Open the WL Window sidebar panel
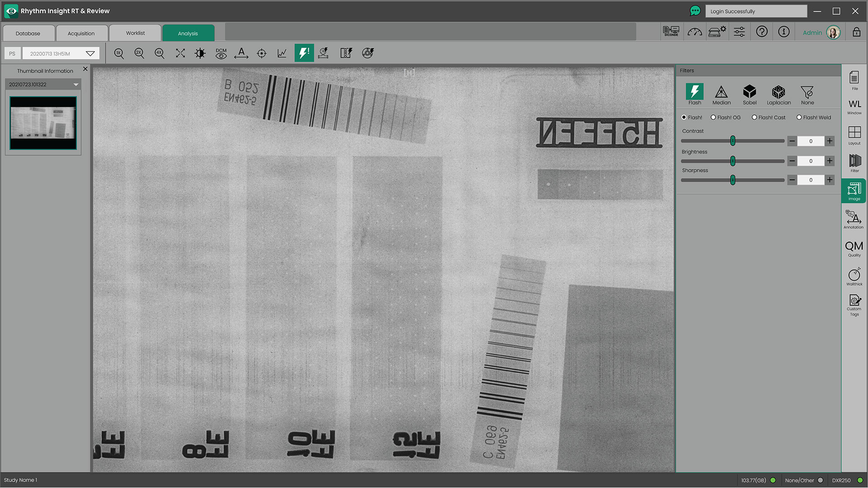 (854, 107)
